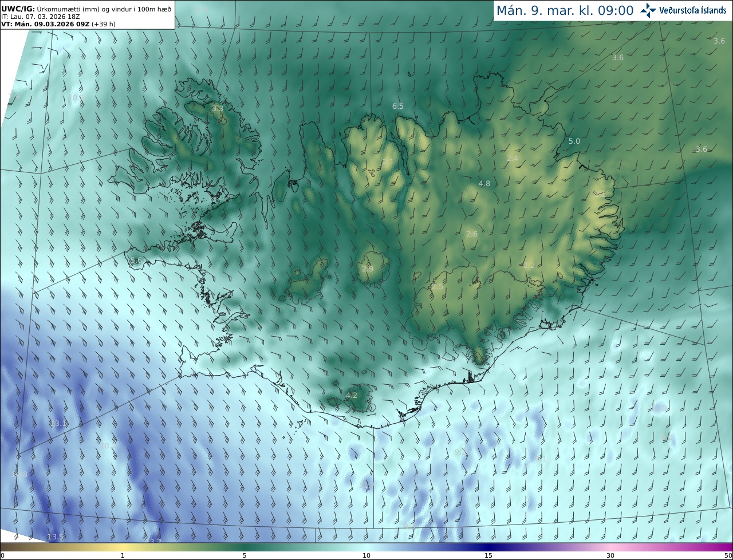Click the 13.5 value near the bottom-left
Viewport: 733px width, 560px height.
click(56, 537)
